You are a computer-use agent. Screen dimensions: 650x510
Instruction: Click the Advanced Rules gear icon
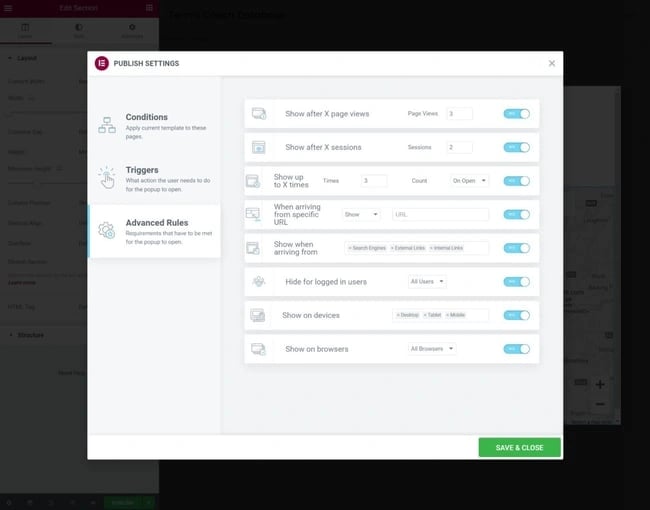pyautogui.click(x=107, y=230)
